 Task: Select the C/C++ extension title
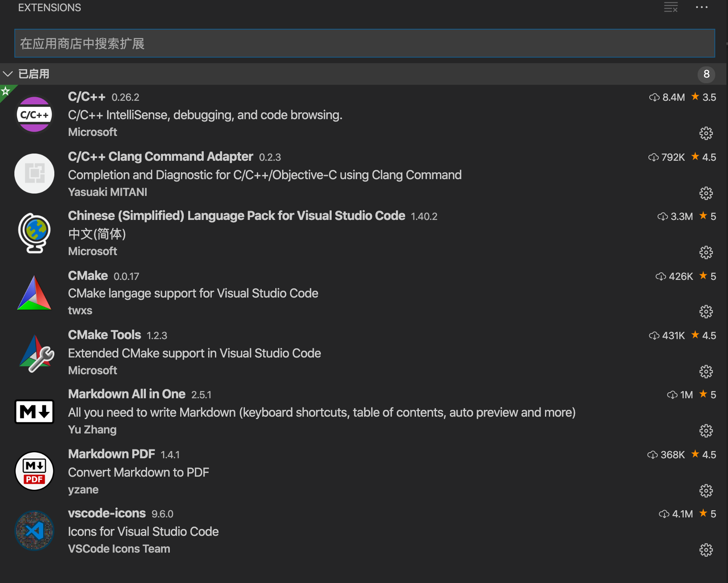click(x=87, y=97)
